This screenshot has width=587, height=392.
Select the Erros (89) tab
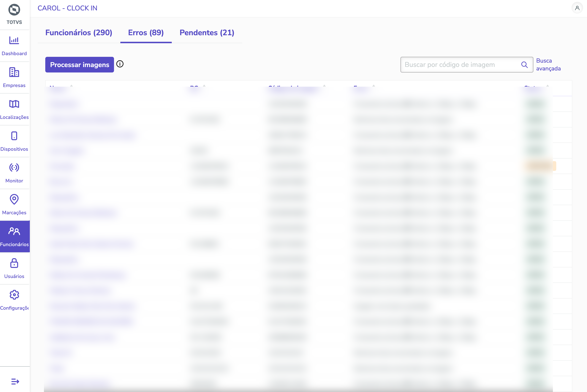(x=146, y=33)
